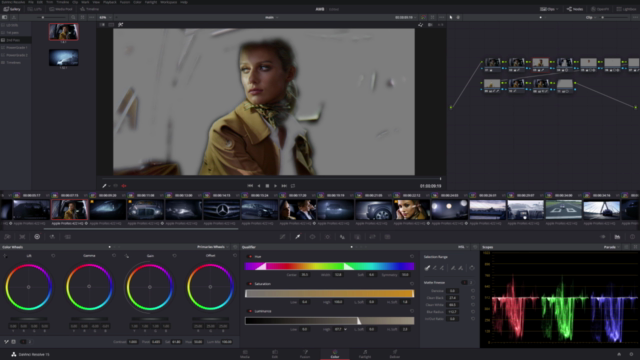The width and height of the screenshot is (640, 360).
Task: Open the Tracker palette icon
Action: (327, 237)
